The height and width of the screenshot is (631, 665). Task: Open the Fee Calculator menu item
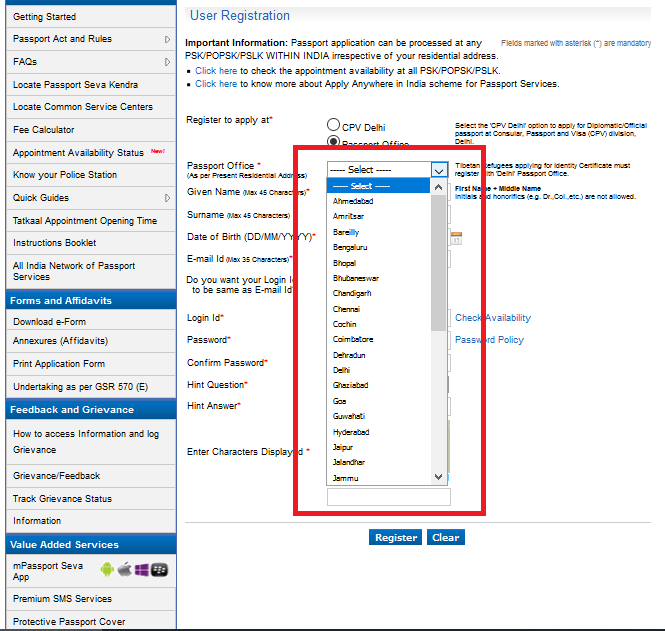91,130
